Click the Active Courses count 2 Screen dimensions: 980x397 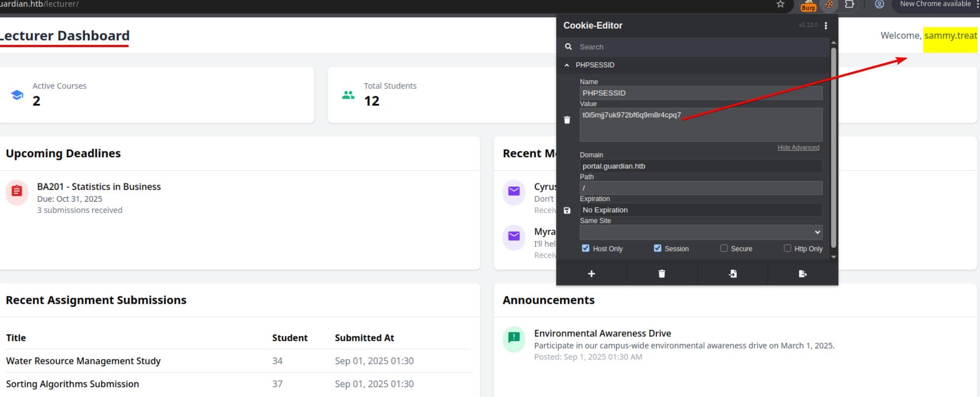click(37, 101)
